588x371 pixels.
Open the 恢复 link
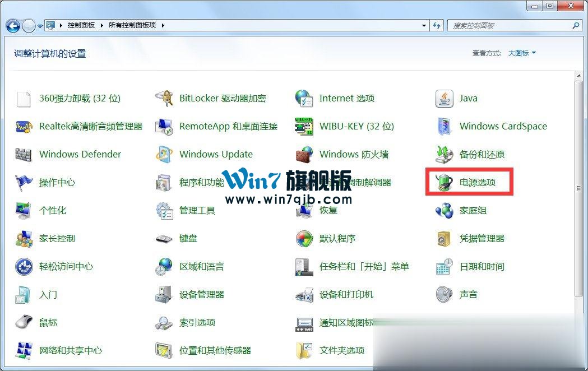pyautogui.click(x=328, y=211)
